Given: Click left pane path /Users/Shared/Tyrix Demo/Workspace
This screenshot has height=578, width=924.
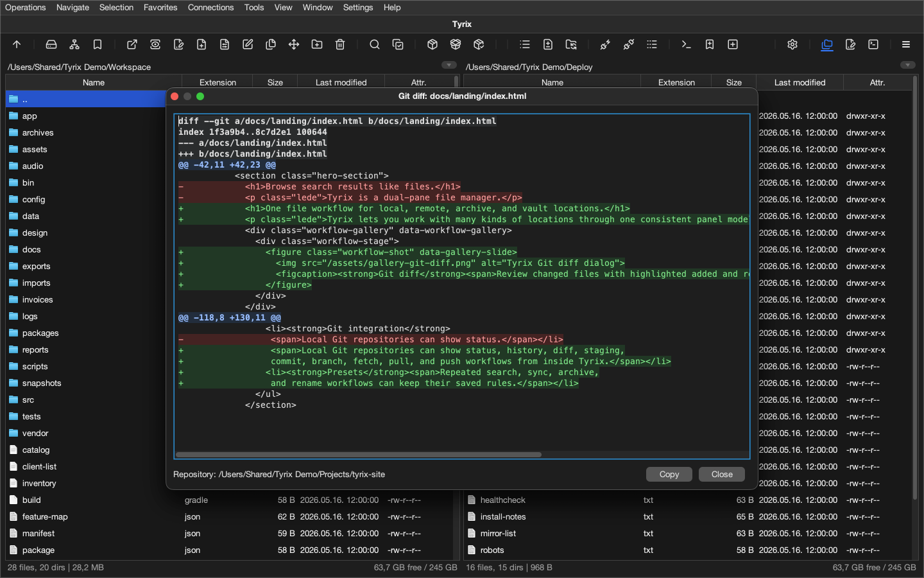Looking at the screenshot, I should pyautogui.click(x=79, y=67).
